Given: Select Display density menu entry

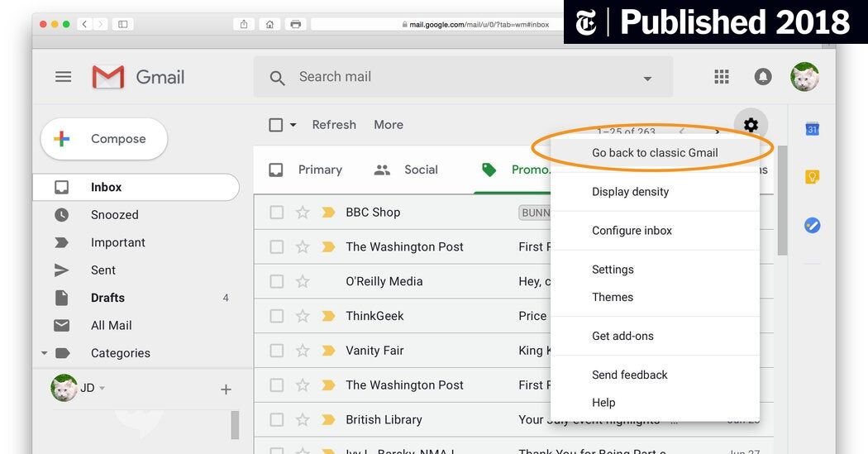Looking at the screenshot, I should coord(655,192).
